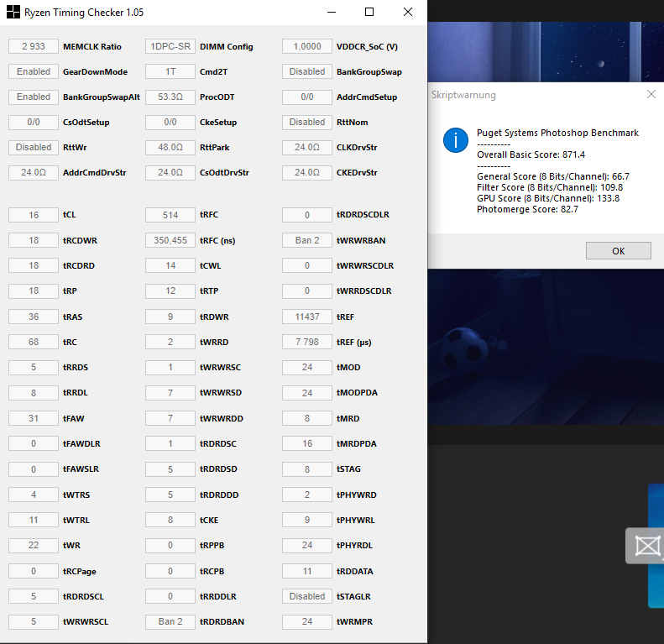Click the tPHYWRL value field 9
664x644 pixels.
[x=307, y=520]
